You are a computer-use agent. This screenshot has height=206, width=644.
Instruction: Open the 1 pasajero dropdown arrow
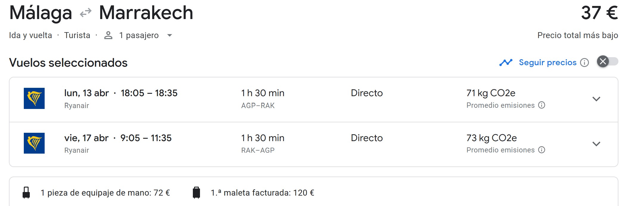pos(170,35)
